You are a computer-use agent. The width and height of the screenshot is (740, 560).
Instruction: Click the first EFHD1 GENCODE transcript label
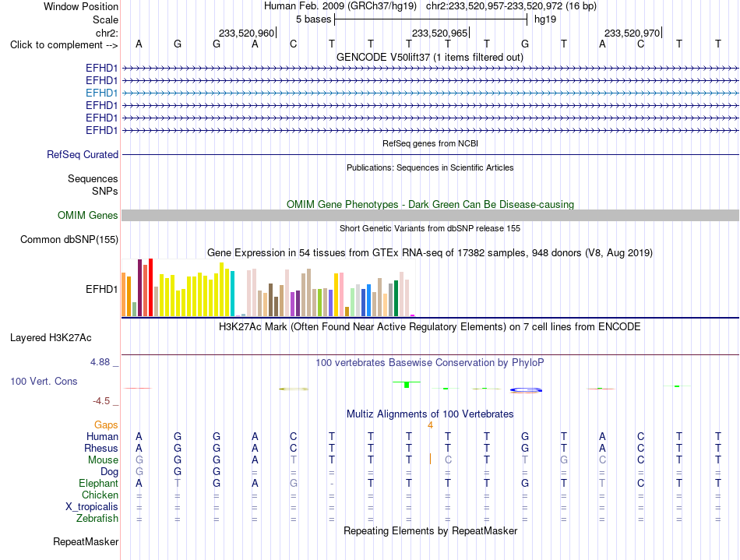tap(101, 68)
